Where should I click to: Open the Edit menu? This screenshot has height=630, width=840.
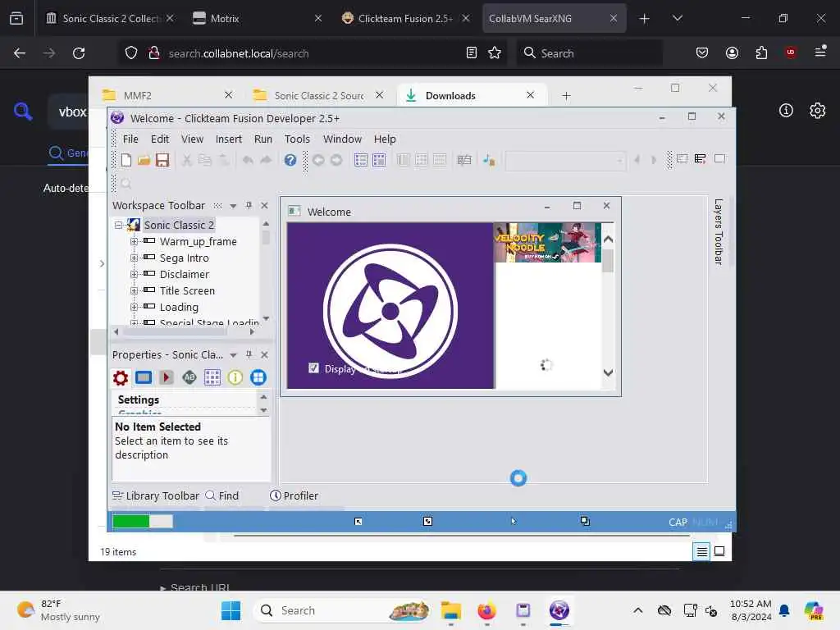(x=160, y=139)
